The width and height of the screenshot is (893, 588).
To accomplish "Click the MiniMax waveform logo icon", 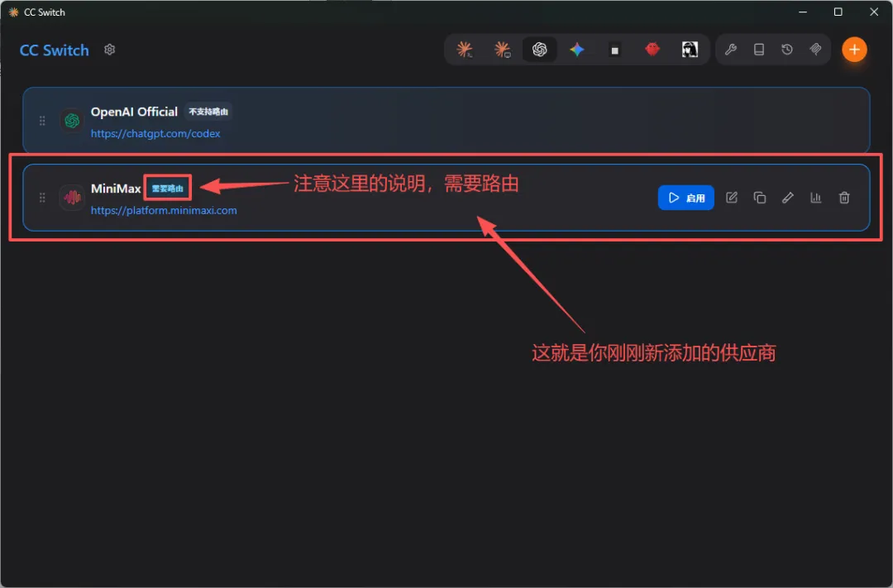I will pos(72,198).
